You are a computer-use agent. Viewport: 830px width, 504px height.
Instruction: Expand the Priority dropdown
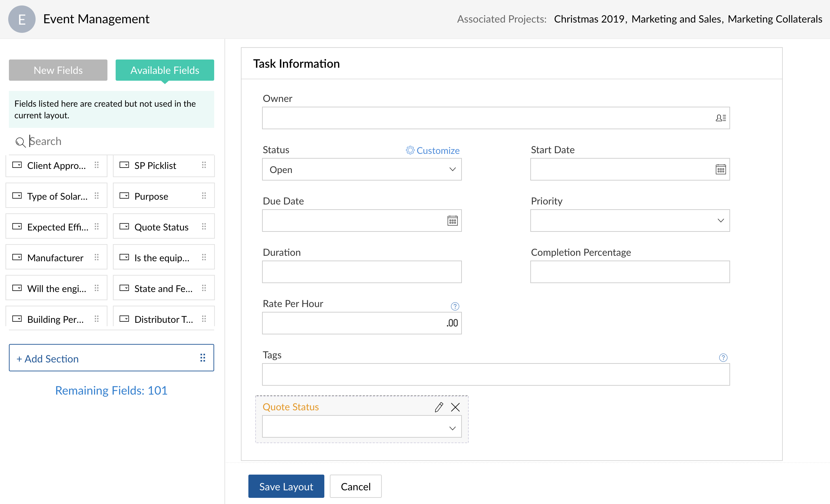click(x=630, y=221)
